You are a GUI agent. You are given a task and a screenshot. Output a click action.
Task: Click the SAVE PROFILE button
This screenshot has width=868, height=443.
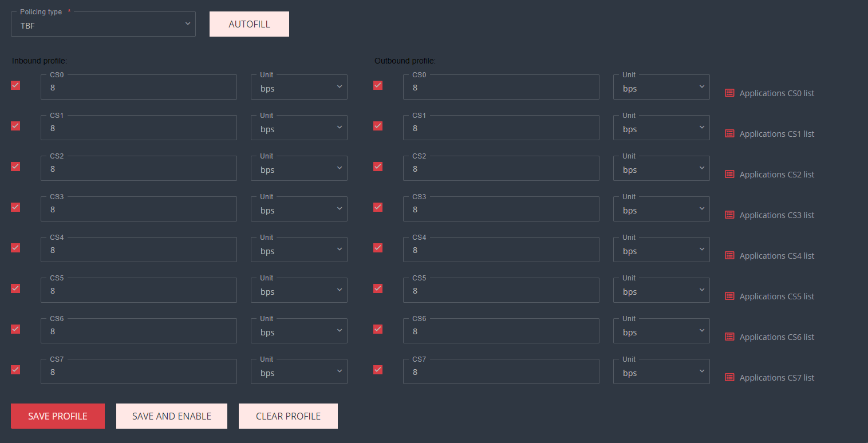tap(58, 416)
